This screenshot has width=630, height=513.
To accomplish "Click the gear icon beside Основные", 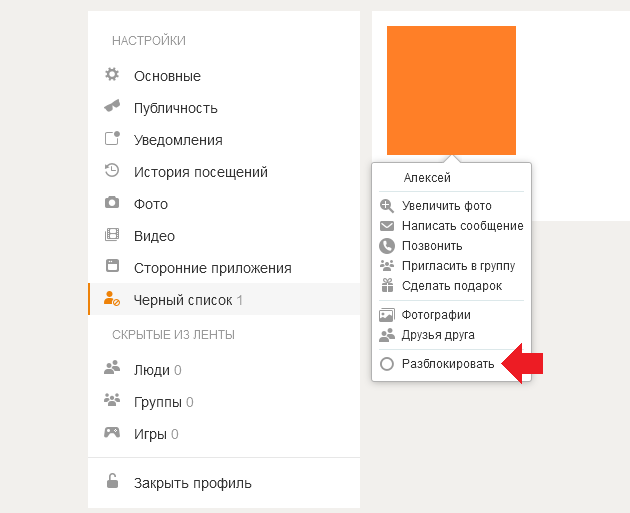I will 112,74.
